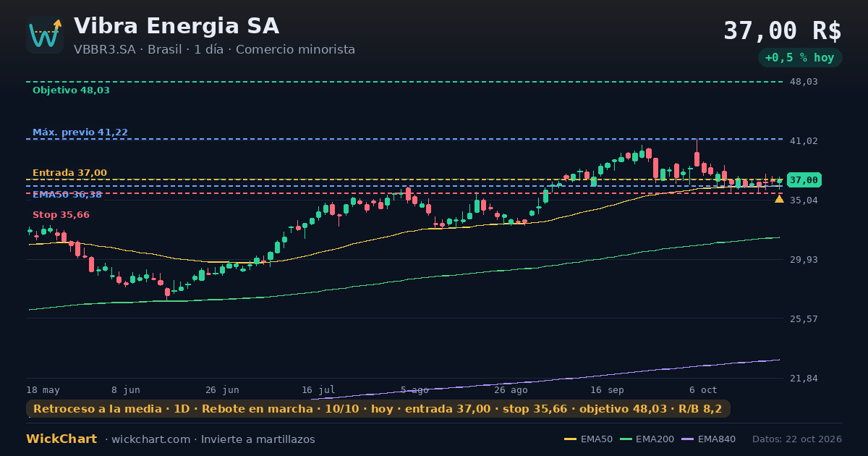Click the 35,04 price axis value
The image size is (868, 456).
coord(804,200)
